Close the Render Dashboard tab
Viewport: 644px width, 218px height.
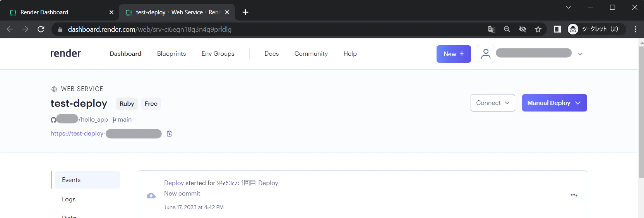pyautogui.click(x=111, y=12)
